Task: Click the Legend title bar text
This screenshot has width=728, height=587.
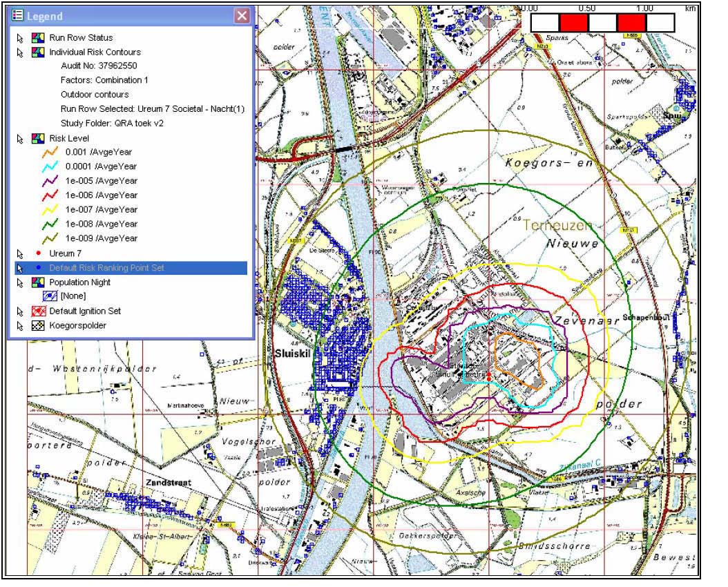Action: tap(45, 16)
